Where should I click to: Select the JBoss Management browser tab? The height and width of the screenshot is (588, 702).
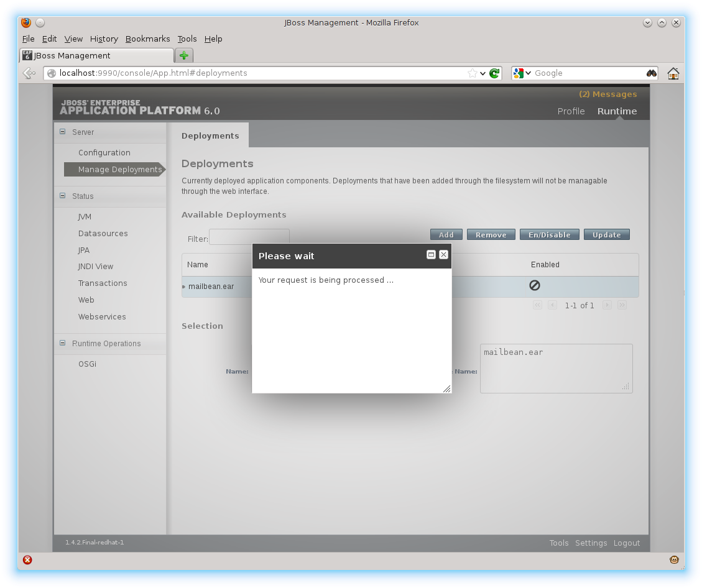97,55
